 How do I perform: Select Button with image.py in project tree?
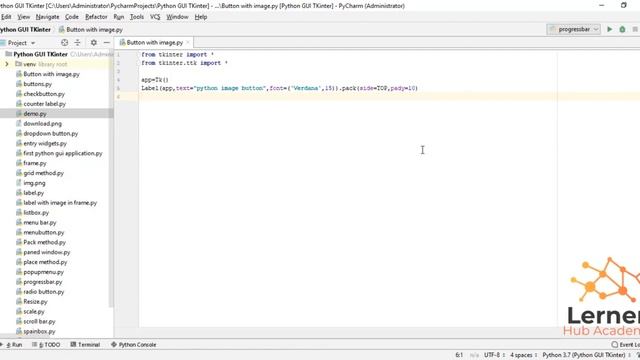click(x=51, y=74)
